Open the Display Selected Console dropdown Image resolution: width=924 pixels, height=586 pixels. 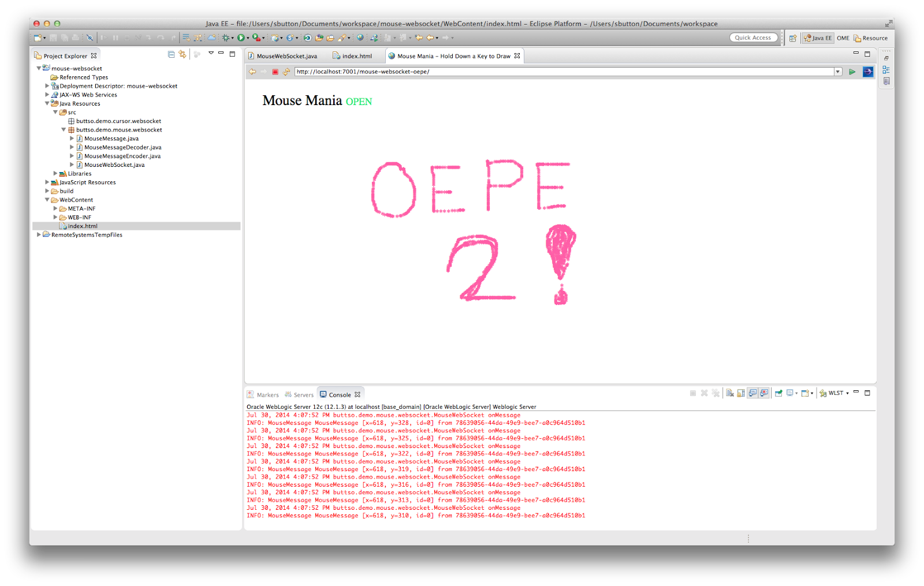click(796, 393)
